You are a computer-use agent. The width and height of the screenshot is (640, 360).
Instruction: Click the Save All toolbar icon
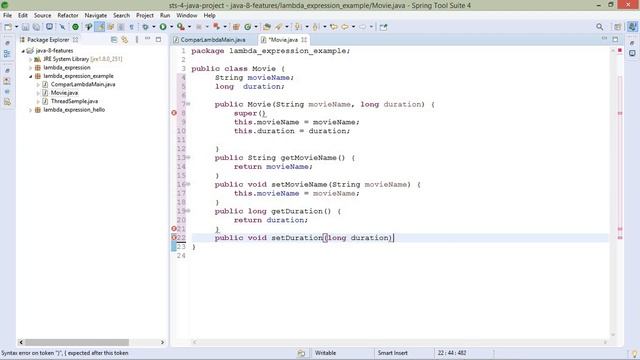(x=36, y=27)
